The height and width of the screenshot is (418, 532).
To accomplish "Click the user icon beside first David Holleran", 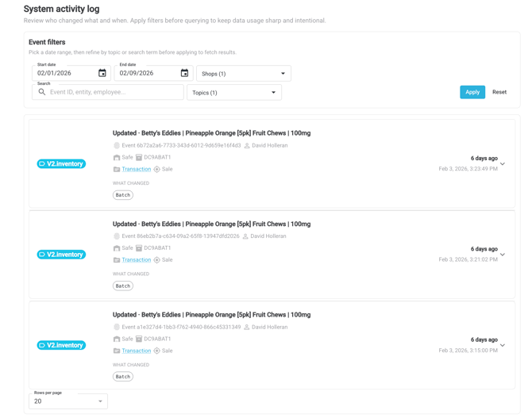I will [x=247, y=146].
